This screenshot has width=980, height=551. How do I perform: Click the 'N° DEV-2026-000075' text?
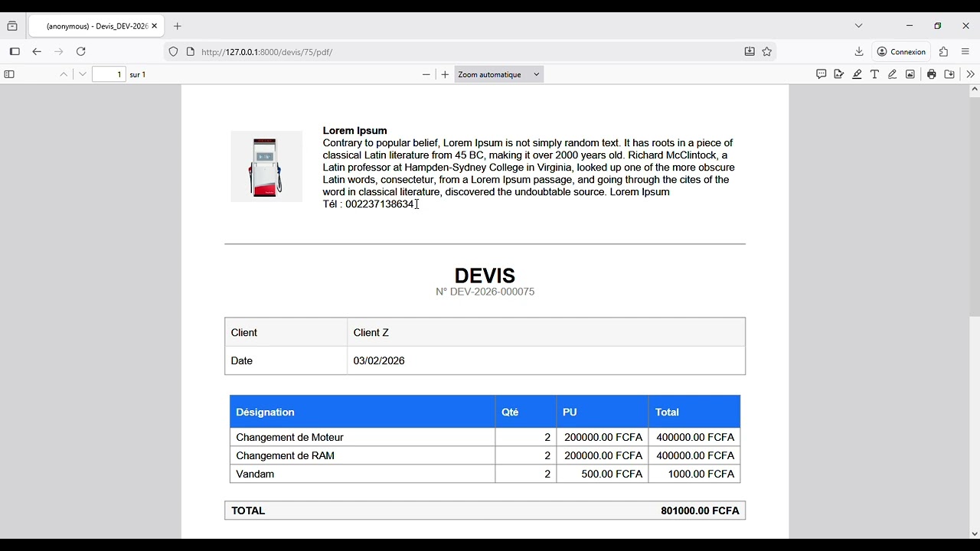tap(485, 292)
